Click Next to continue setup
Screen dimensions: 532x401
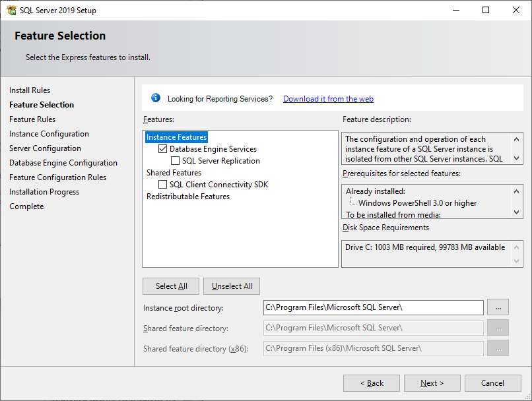[x=432, y=383]
